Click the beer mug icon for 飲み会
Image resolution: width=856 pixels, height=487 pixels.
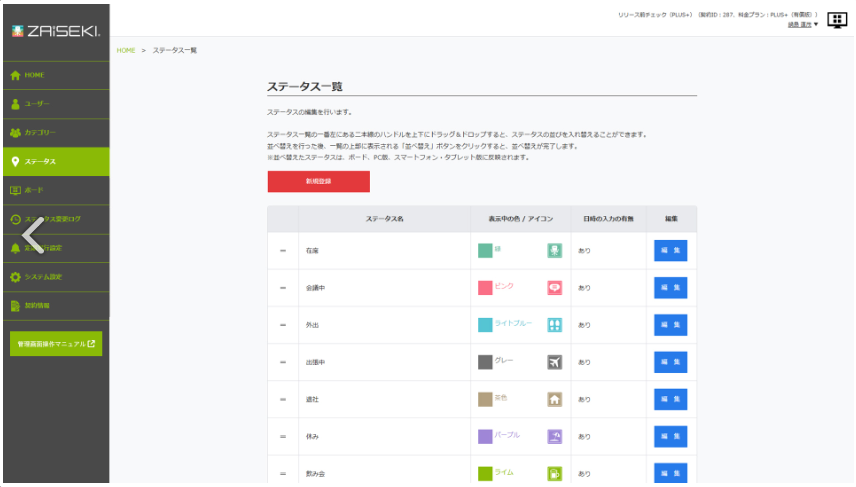554,473
